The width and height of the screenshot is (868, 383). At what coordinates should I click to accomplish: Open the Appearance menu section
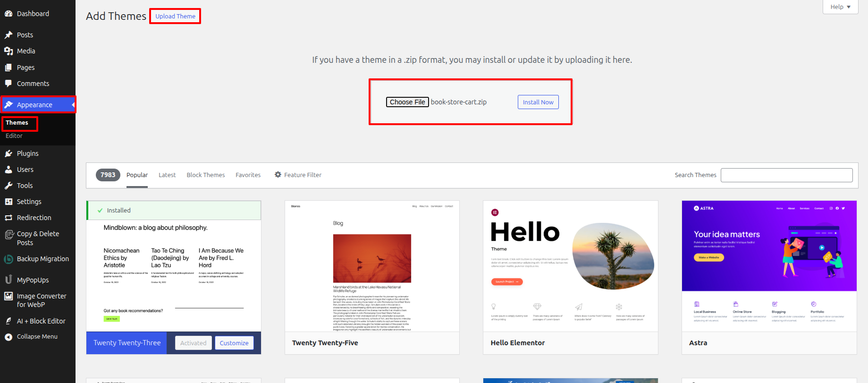click(34, 105)
